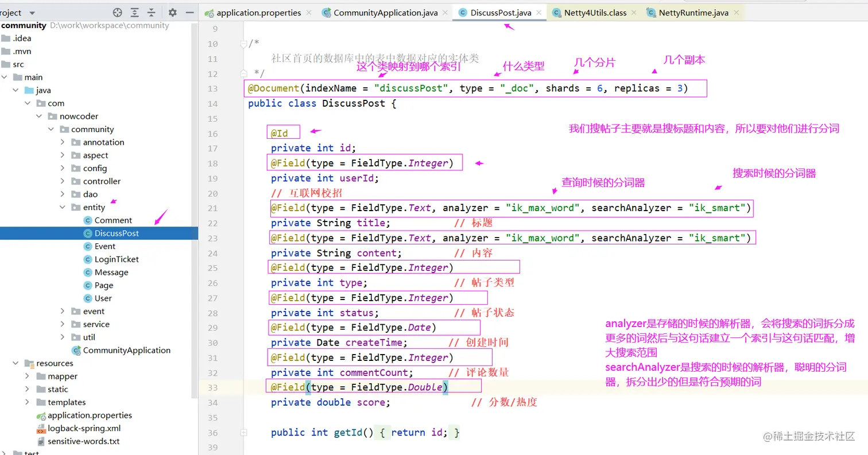868x455 pixels.
Task: Expand the folded getId method at line 36
Action: (244, 432)
